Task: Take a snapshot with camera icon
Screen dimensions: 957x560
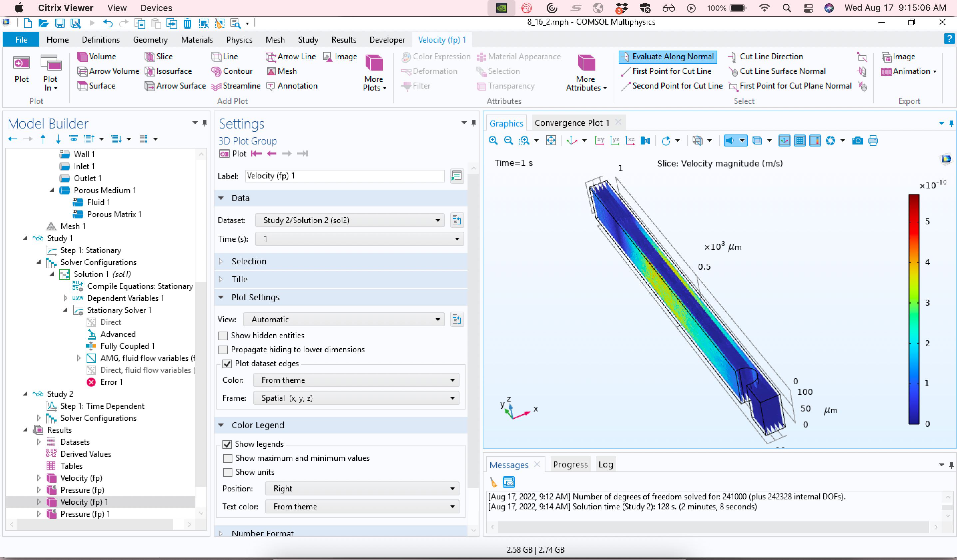Action: coord(857,141)
